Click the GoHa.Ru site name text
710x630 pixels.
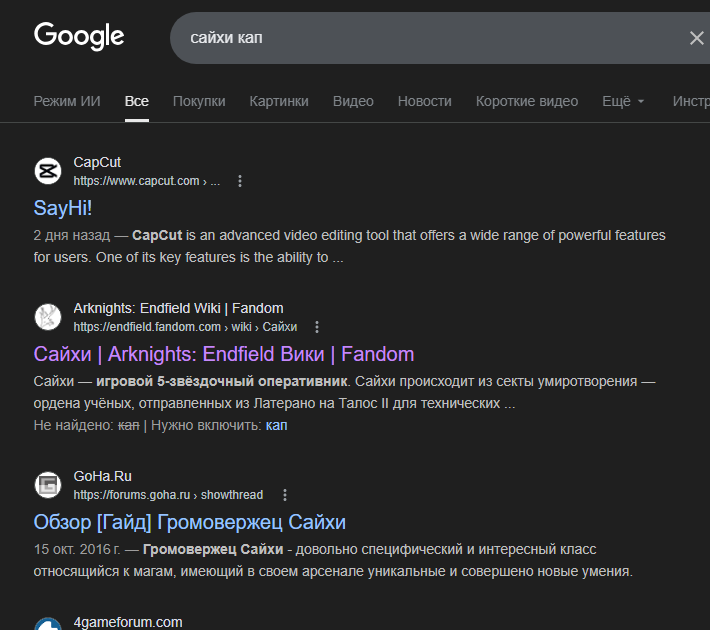click(x=102, y=476)
